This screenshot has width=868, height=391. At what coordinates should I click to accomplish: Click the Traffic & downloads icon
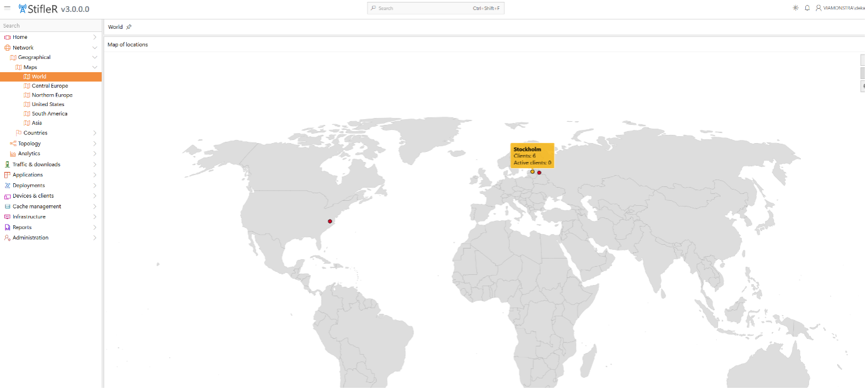click(6, 164)
